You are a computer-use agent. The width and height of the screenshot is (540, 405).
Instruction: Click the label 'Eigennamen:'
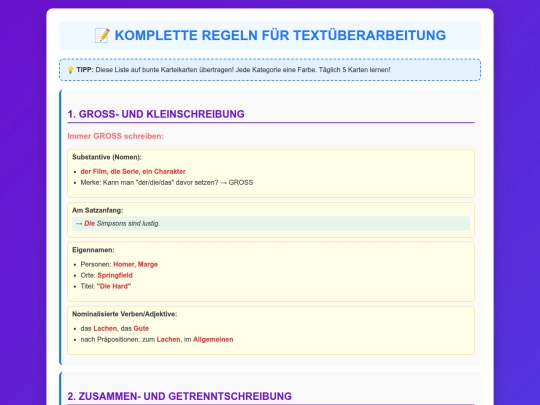click(93, 250)
